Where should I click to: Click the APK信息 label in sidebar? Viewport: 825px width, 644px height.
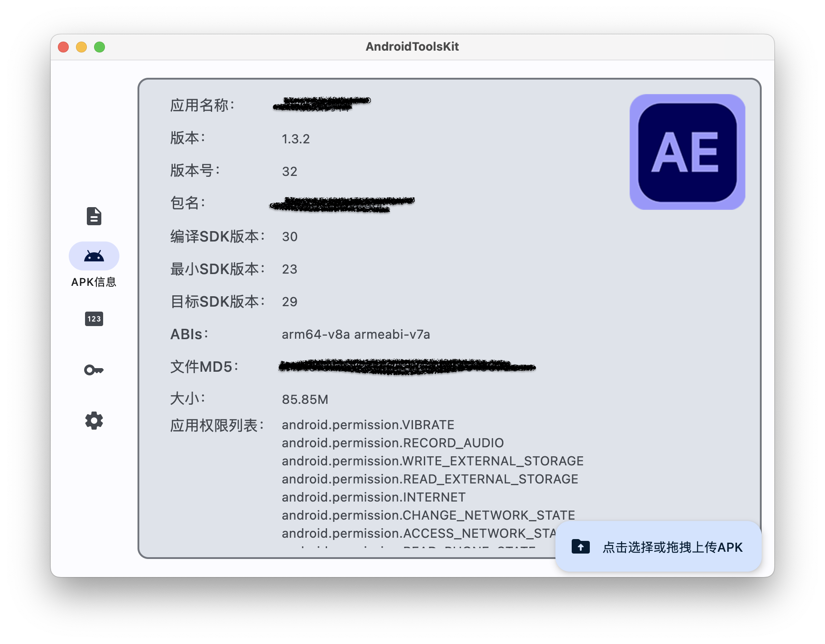(x=94, y=282)
